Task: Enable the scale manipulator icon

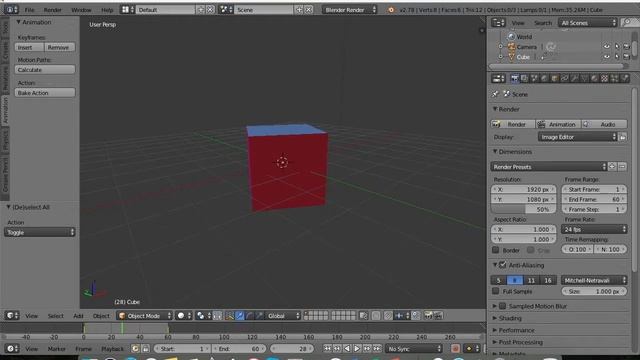Action: coord(259,316)
